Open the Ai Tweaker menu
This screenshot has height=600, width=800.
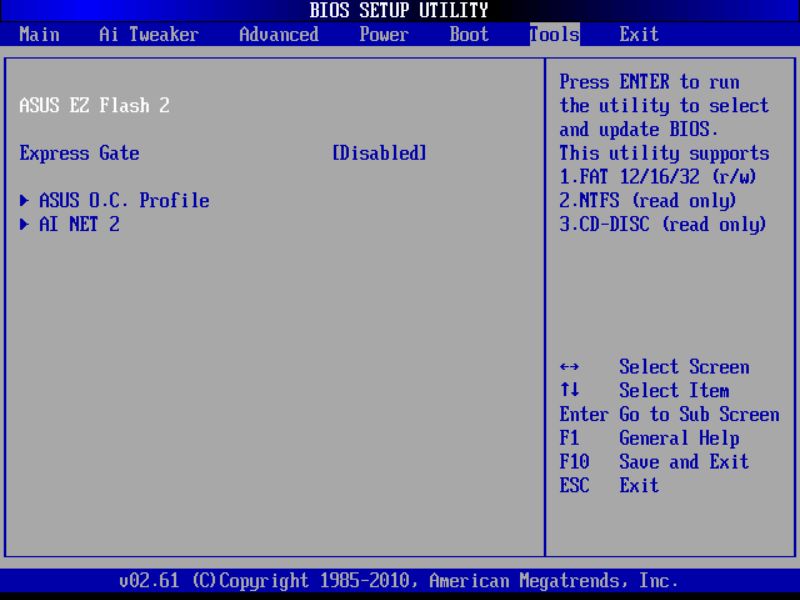click(143, 34)
